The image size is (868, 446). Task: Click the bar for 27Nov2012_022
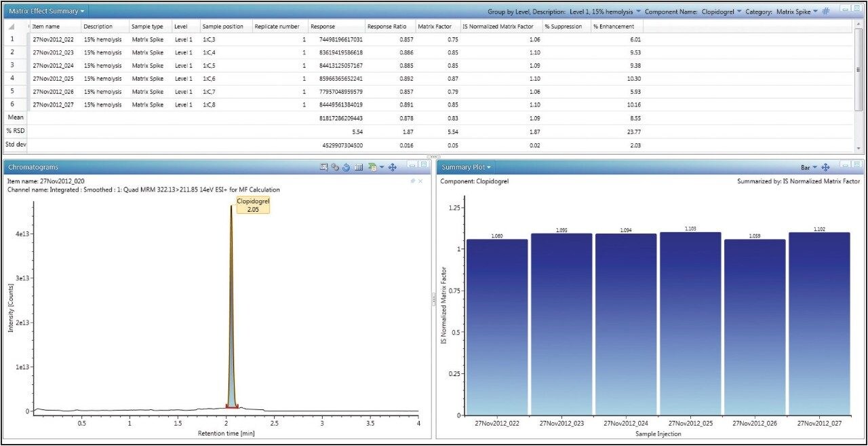pos(497,327)
